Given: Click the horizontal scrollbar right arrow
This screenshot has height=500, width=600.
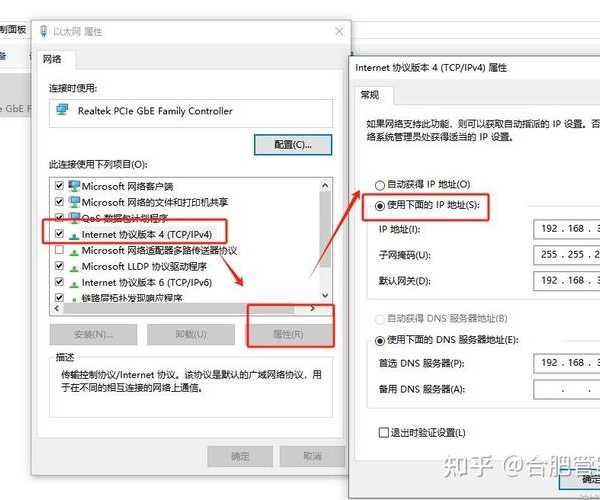Looking at the screenshot, I should click(313, 308).
